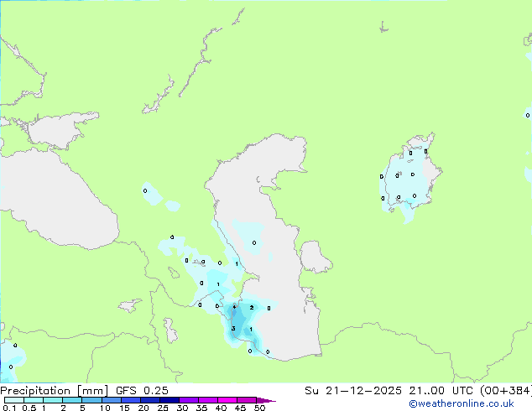Click the precipitation value "3" marker
Viewport: 532px width, 411px height.
[x=233, y=328]
